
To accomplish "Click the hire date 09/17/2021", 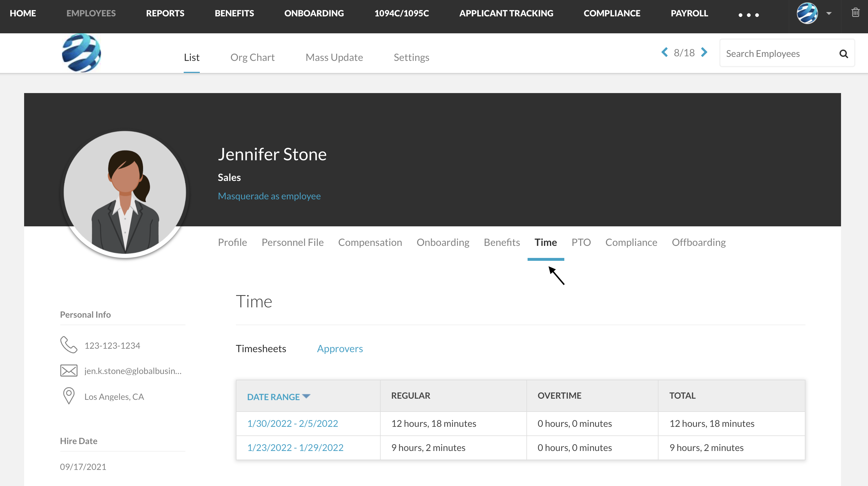I will pyautogui.click(x=83, y=467).
